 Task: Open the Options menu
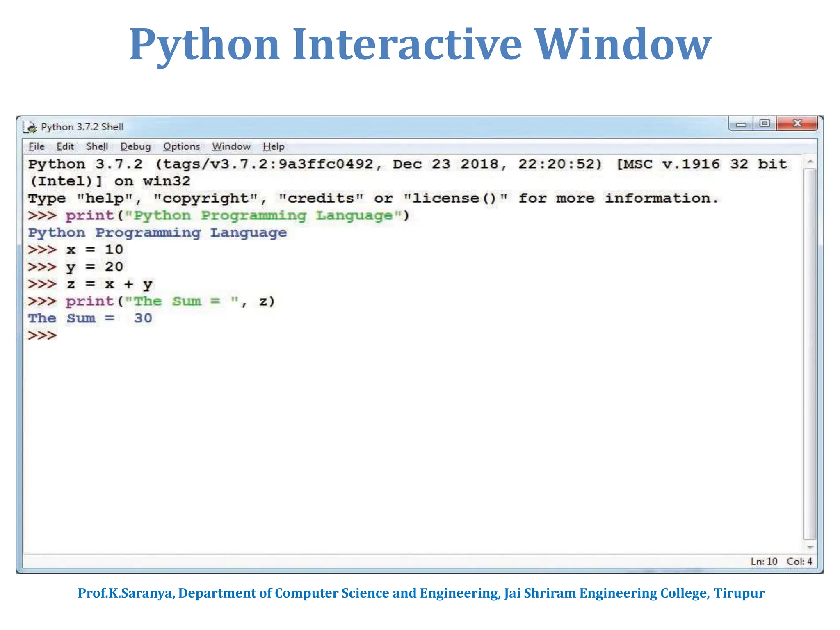tap(182, 146)
